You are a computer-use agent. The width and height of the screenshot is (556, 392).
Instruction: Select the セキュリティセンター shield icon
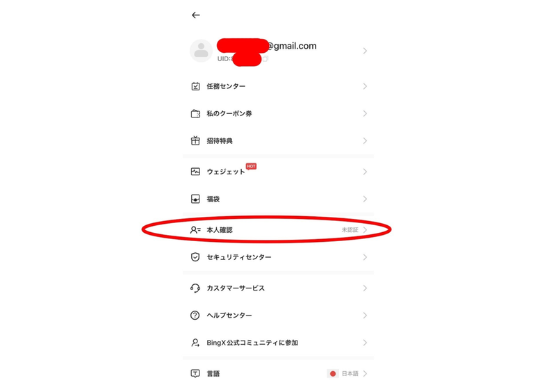195,257
